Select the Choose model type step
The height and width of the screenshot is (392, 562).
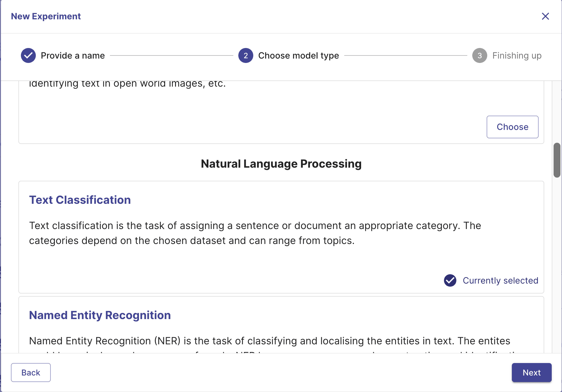point(298,55)
